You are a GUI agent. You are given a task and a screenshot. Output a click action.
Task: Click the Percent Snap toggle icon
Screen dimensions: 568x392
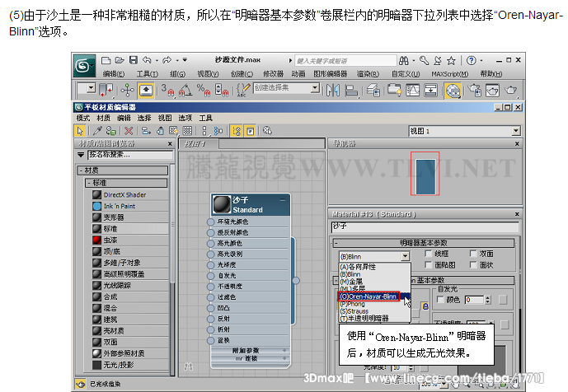204,90
